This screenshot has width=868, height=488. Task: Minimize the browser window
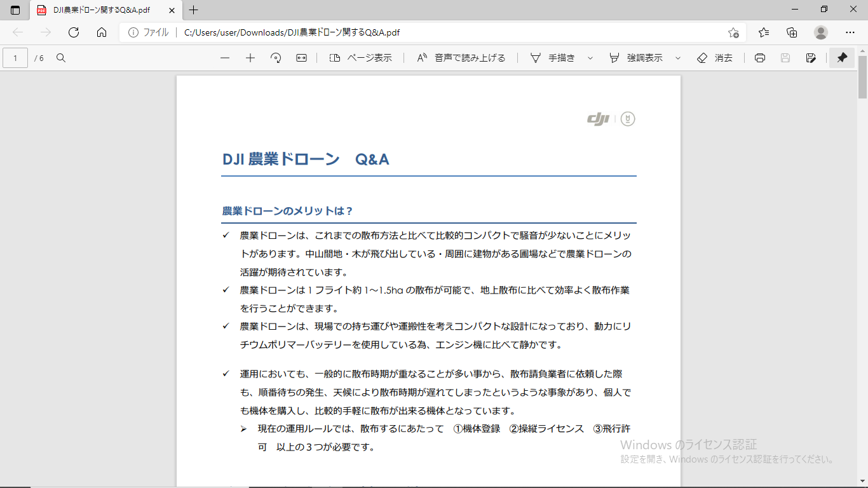[795, 10]
